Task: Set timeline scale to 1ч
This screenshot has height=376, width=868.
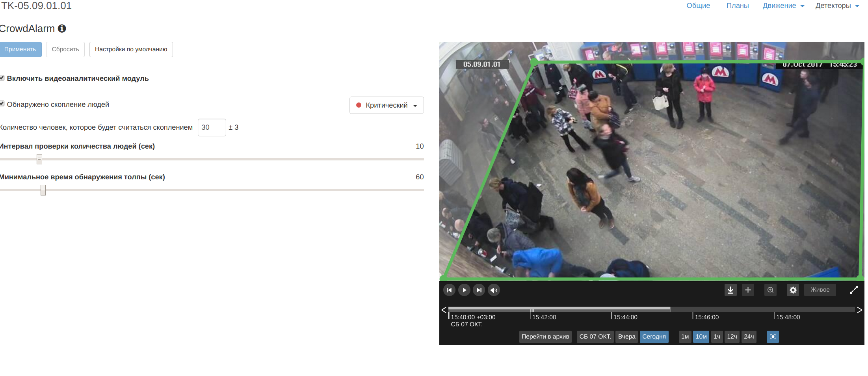Action: pos(717,337)
